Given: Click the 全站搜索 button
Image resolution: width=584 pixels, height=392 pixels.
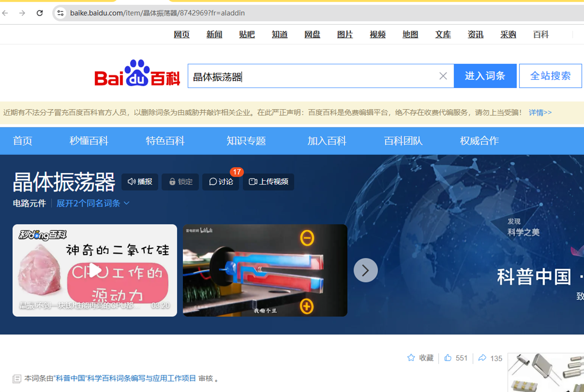Looking at the screenshot, I should [550, 76].
